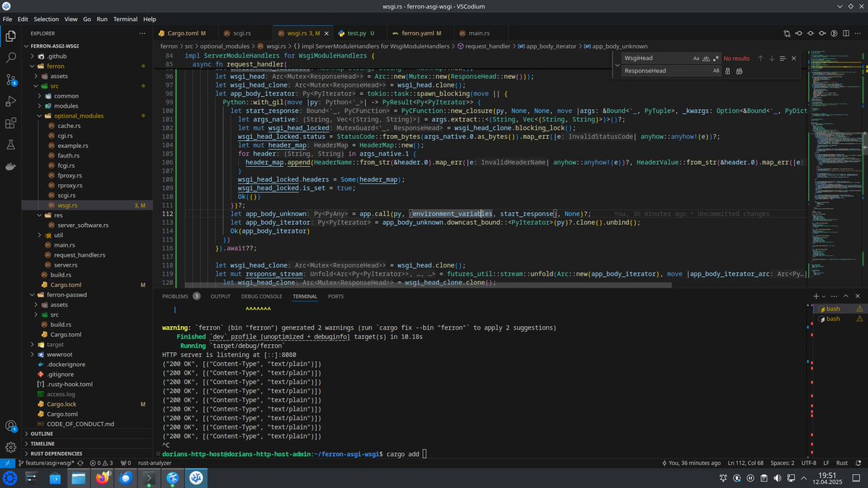
Task: Switch to the PORTS panel tab
Action: (x=336, y=296)
